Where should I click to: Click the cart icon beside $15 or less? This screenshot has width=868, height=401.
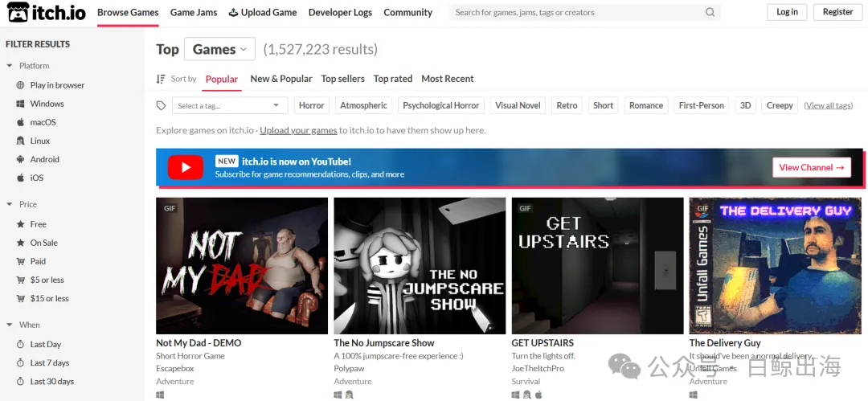pos(20,298)
